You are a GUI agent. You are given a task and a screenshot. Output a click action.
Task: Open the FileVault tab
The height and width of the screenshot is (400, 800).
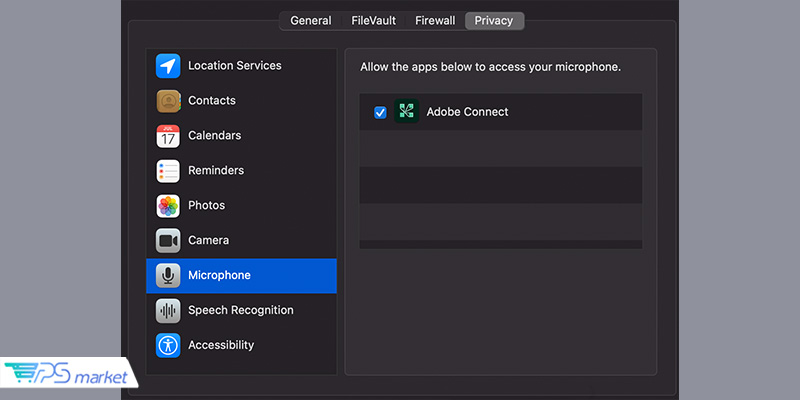374,21
